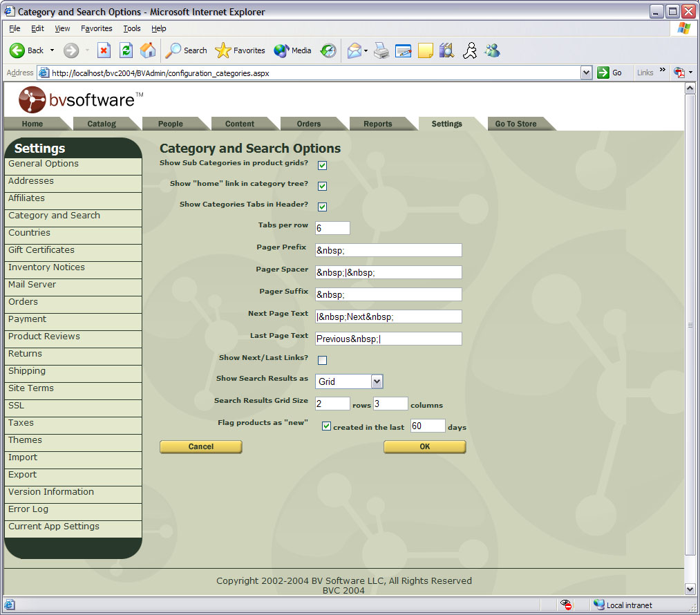Enable the Show Next/Last Links checkbox
Screen dimensions: 700x615
click(x=322, y=360)
